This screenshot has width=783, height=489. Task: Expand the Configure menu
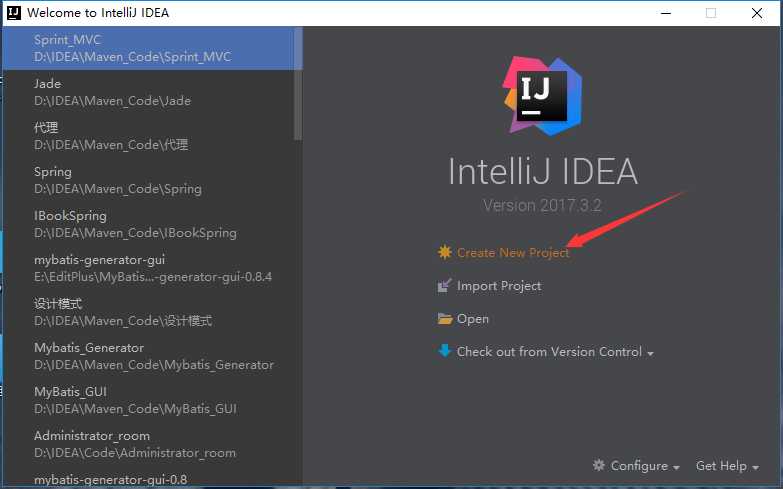pos(645,466)
